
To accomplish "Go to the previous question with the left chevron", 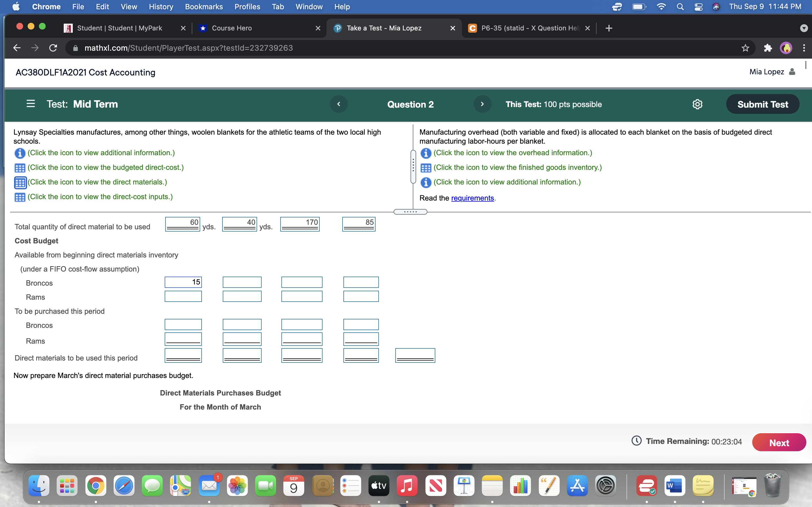I will tap(339, 104).
